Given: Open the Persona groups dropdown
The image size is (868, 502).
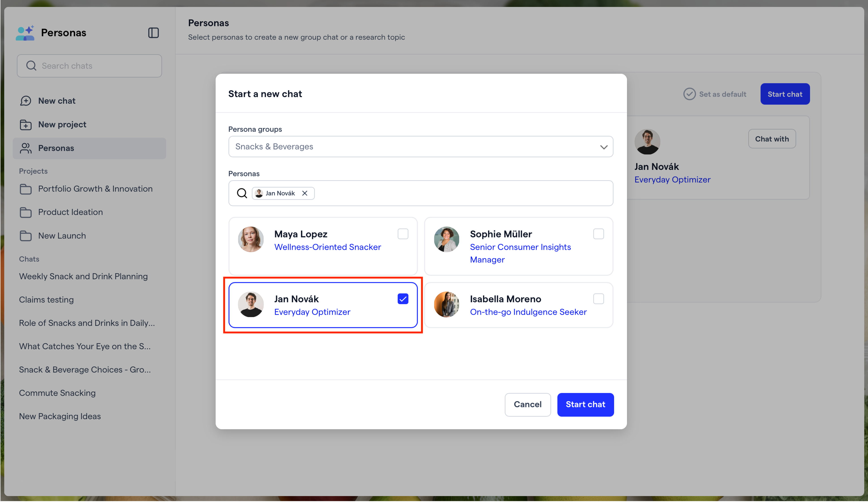Looking at the screenshot, I should pos(420,147).
